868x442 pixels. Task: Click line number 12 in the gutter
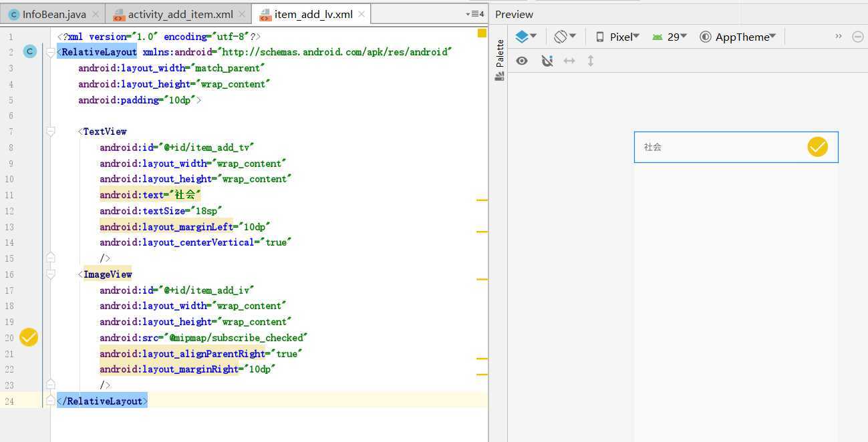click(x=9, y=211)
